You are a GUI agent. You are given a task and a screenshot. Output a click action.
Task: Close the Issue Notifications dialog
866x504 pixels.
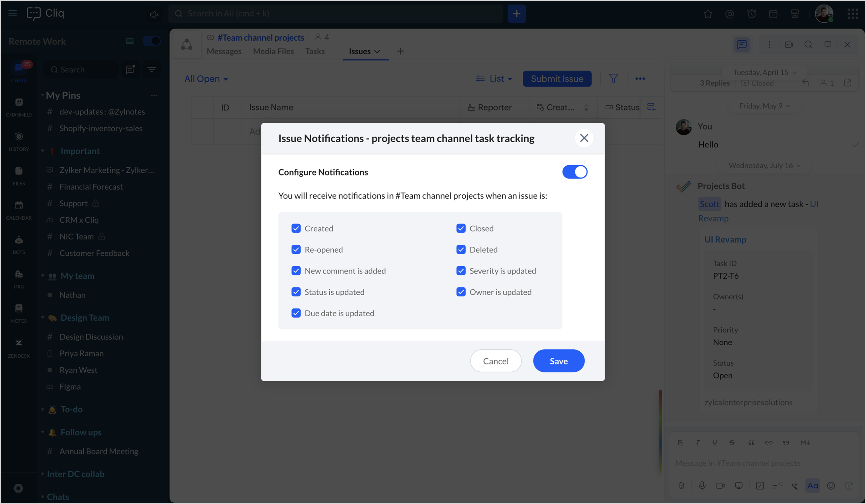(x=584, y=138)
